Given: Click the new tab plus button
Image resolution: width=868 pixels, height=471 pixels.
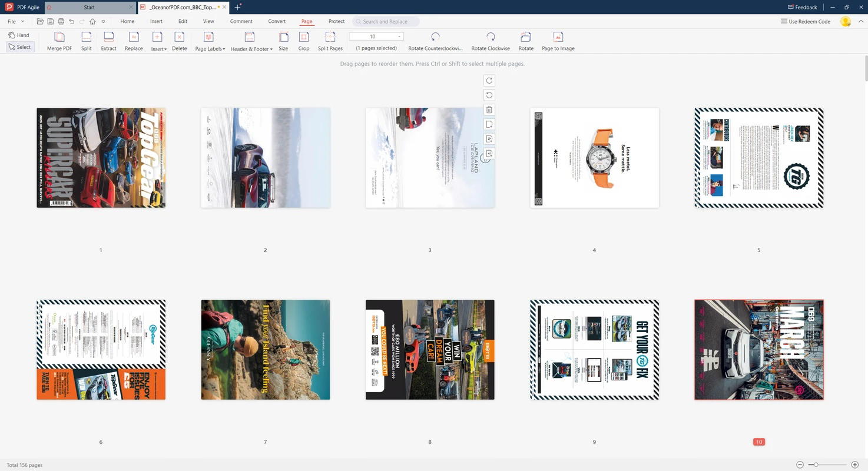Looking at the screenshot, I should 237,7.
